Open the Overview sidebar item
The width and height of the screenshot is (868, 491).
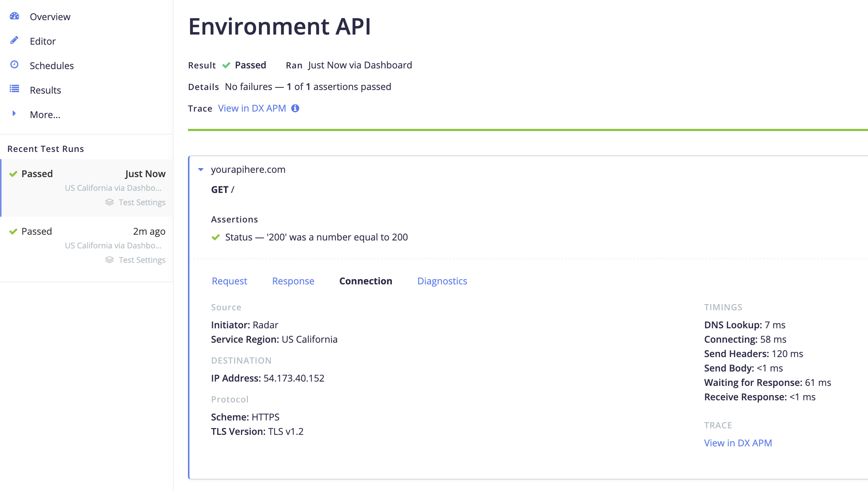pos(50,17)
